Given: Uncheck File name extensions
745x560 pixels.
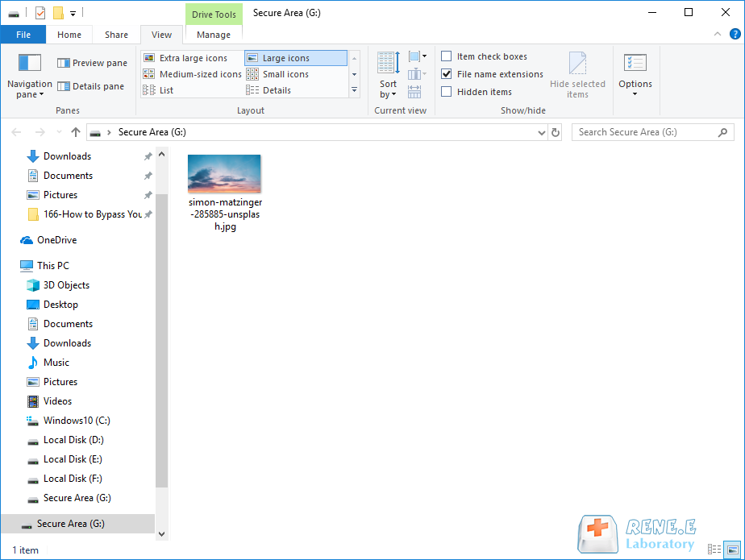Looking at the screenshot, I should coord(447,74).
